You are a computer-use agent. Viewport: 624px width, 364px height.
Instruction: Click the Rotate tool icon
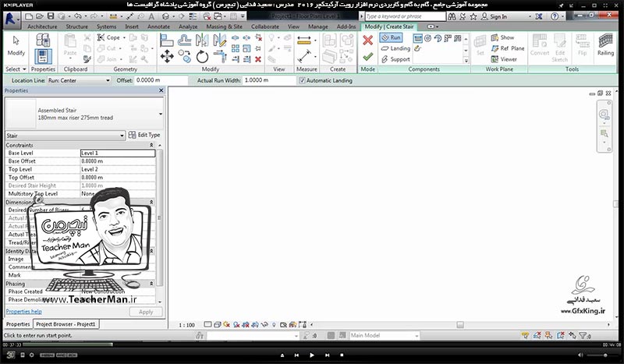(202, 56)
